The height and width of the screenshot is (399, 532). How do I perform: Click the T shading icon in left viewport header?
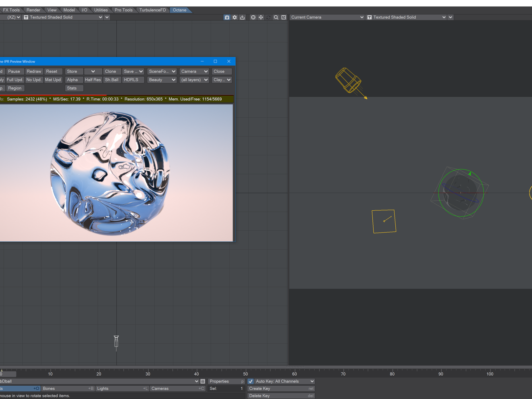coord(26,17)
